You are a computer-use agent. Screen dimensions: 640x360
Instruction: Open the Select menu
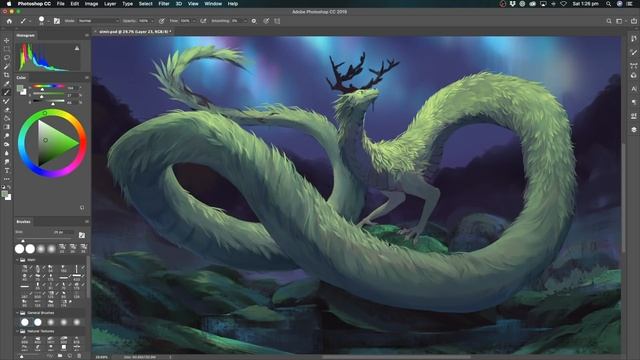145,4
